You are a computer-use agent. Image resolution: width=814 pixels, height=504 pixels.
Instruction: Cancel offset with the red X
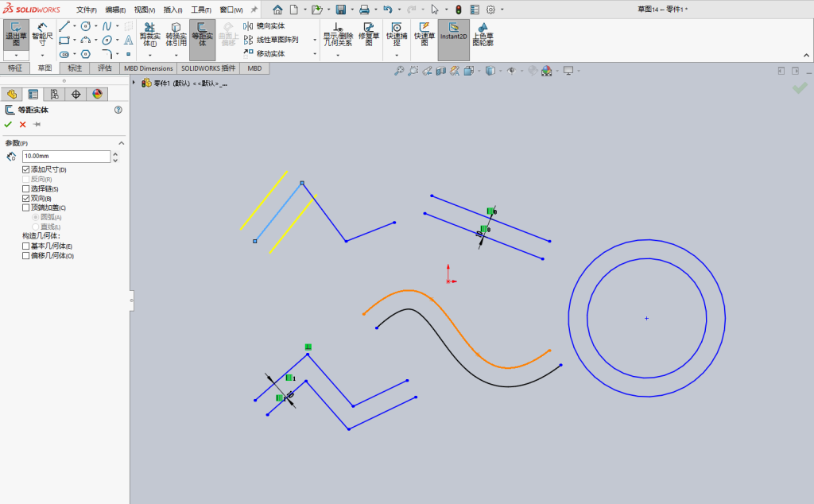22,125
